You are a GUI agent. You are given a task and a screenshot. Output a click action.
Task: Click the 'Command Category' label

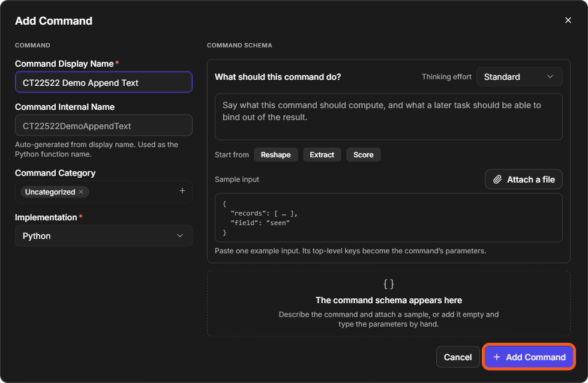tap(55, 173)
